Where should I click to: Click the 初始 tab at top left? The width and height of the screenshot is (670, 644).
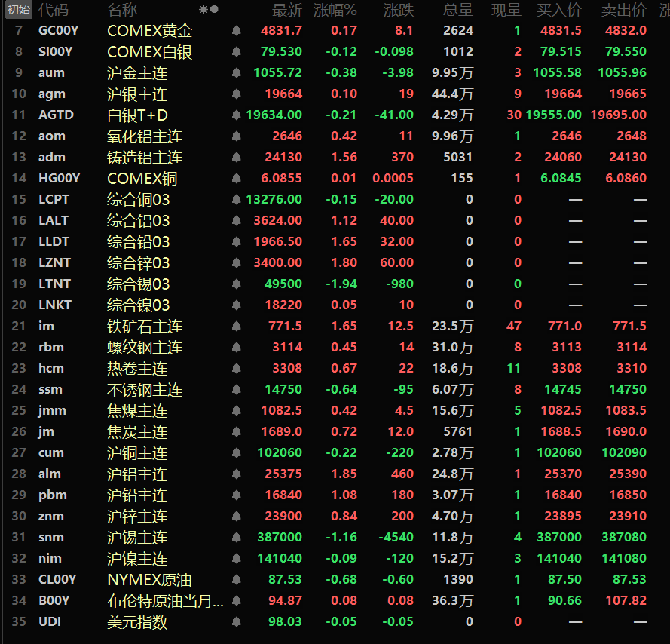pos(18,10)
